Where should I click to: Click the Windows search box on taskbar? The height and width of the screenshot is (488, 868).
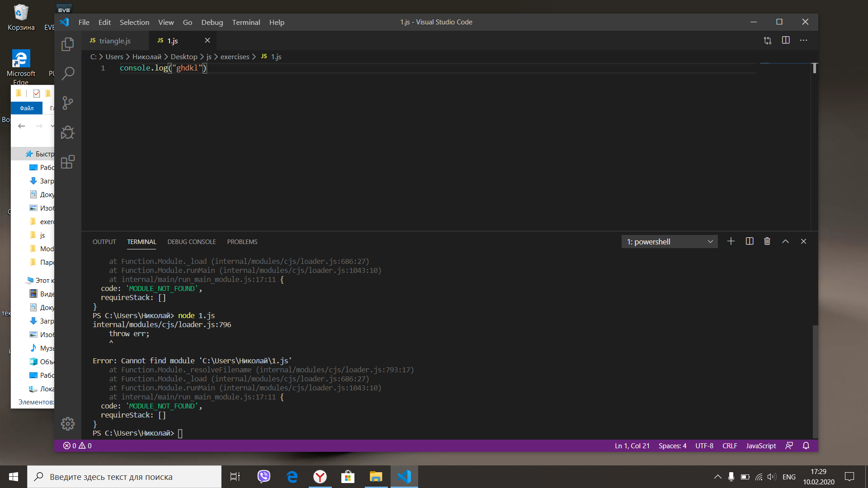pyautogui.click(x=124, y=477)
